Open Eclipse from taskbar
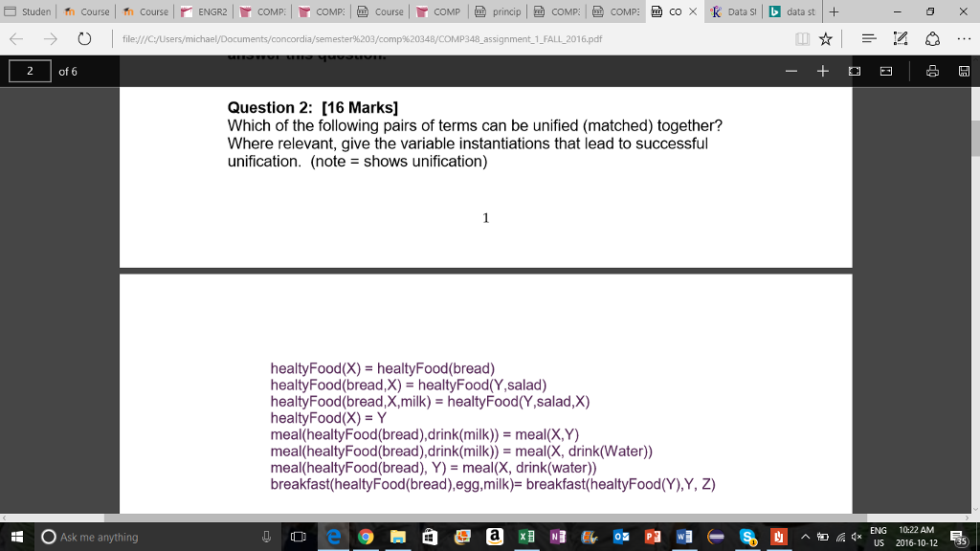The width and height of the screenshot is (980, 551). click(716, 537)
